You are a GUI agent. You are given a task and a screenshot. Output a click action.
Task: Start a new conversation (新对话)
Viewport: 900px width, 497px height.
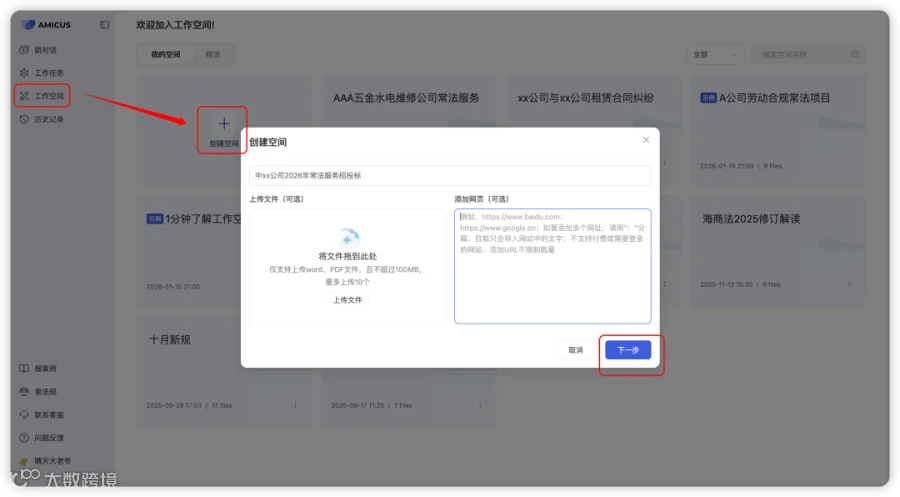(38, 50)
